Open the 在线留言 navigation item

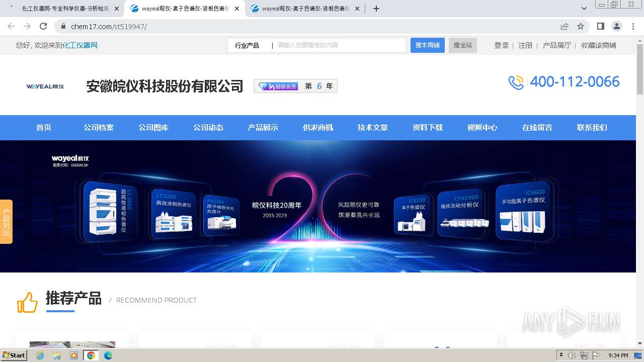[x=537, y=128]
